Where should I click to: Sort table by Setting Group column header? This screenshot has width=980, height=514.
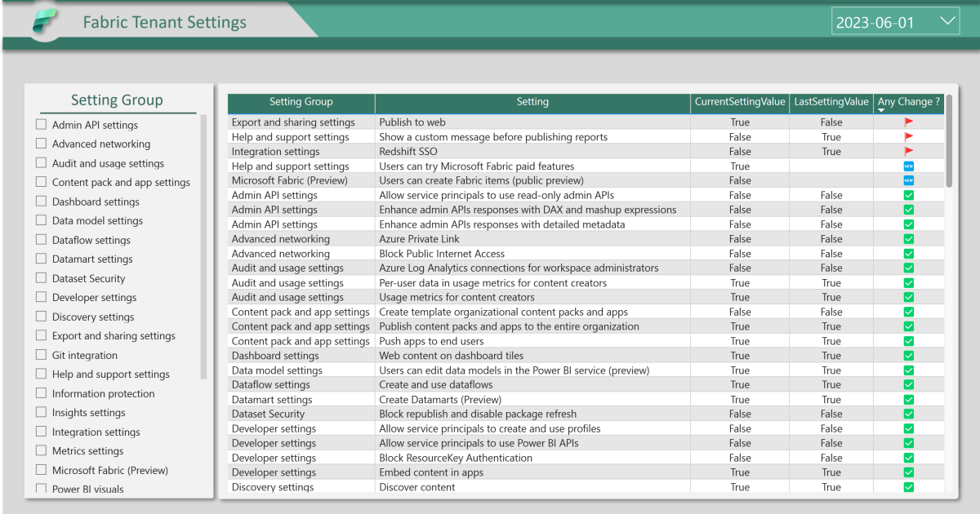click(x=301, y=102)
